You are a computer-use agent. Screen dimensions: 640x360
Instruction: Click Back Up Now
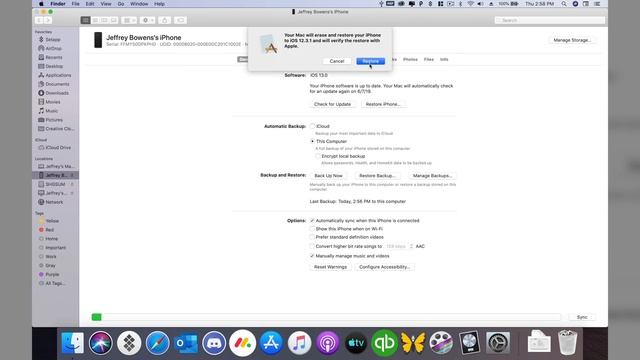(328, 176)
